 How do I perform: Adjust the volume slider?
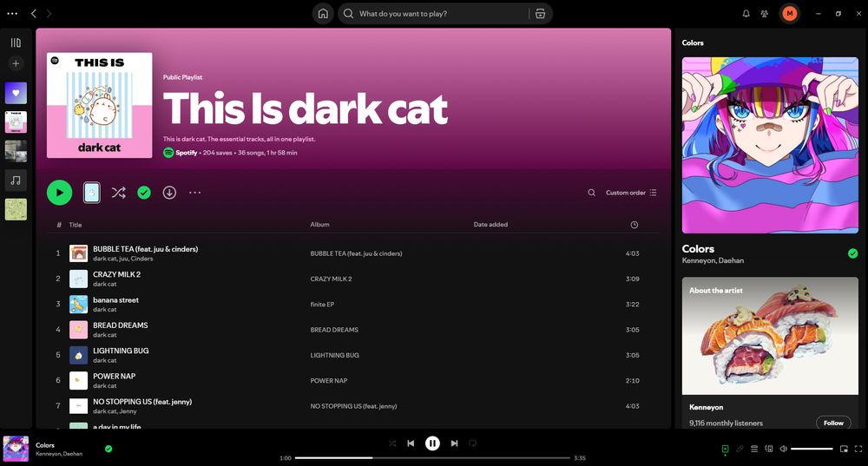[x=812, y=449]
